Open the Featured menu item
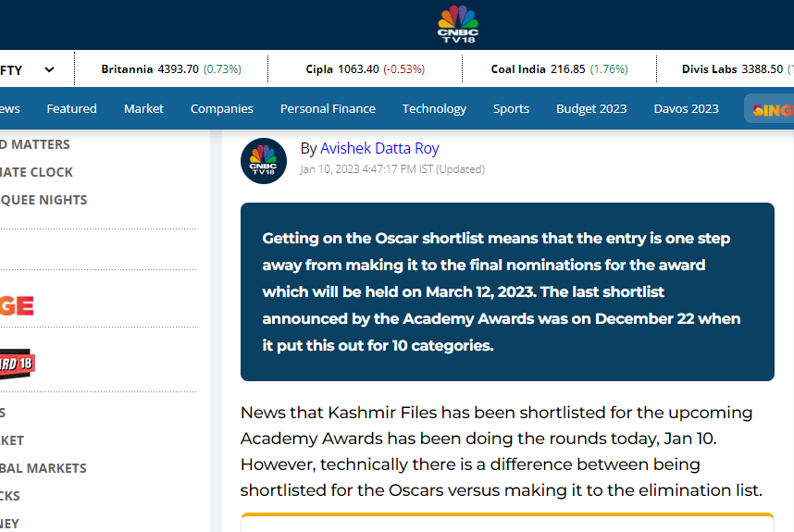The width and height of the screenshot is (794, 532). point(71,108)
